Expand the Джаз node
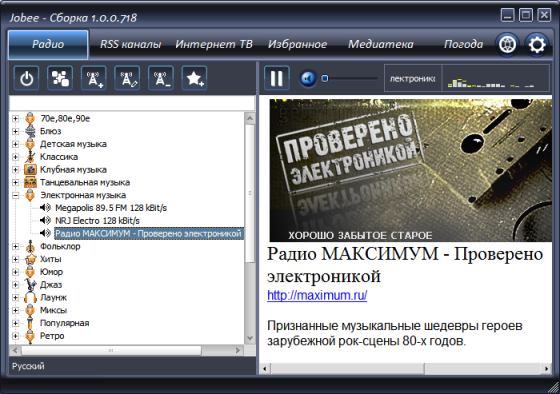The image size is (560, 394). tap(15, 285)
